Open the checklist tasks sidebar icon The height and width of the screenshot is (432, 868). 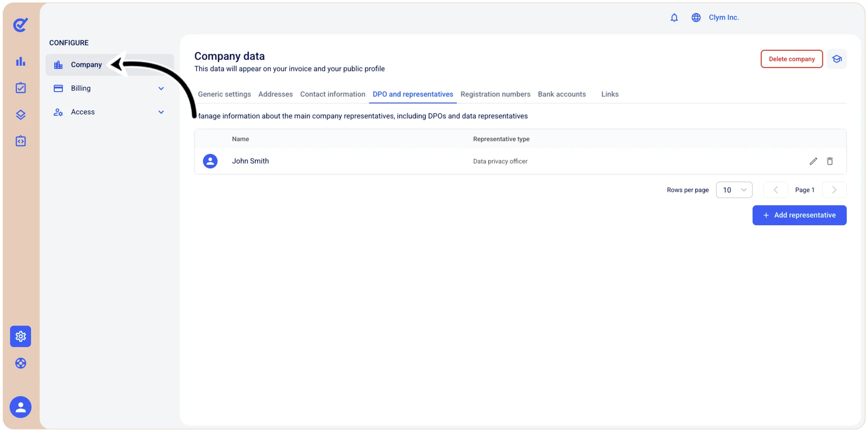click(x=20, y=88)
